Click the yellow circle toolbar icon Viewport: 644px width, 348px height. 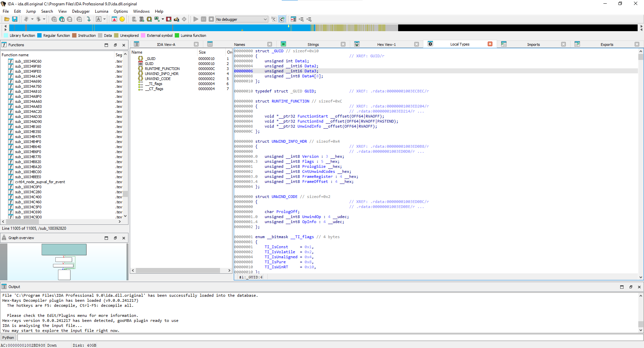pyautogui.click(x=122, y=19)
